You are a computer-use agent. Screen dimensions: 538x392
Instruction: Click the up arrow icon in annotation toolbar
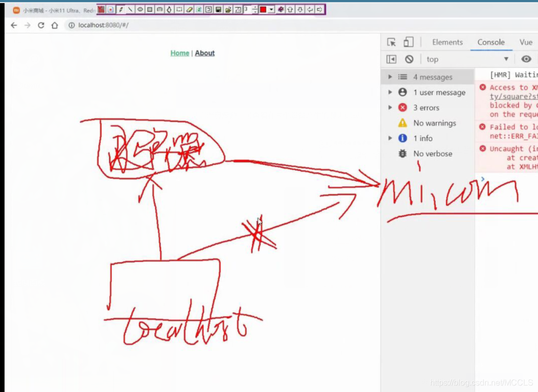[x=290, y=10]
